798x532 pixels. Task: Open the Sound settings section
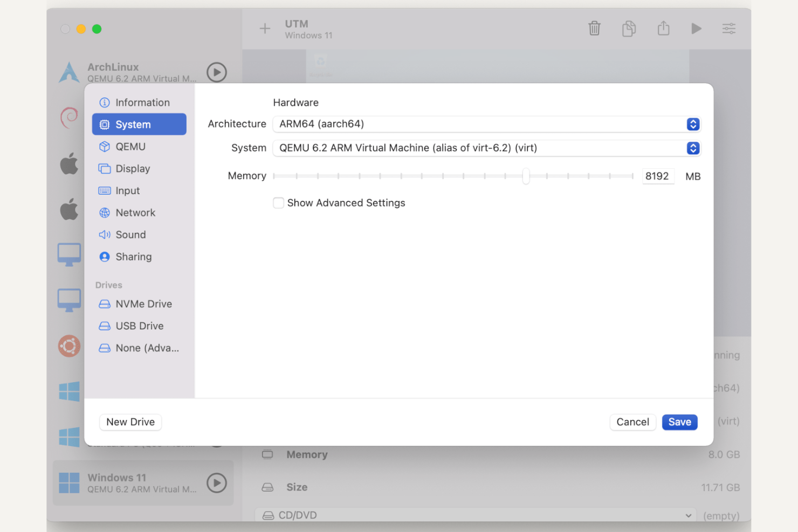139,235
